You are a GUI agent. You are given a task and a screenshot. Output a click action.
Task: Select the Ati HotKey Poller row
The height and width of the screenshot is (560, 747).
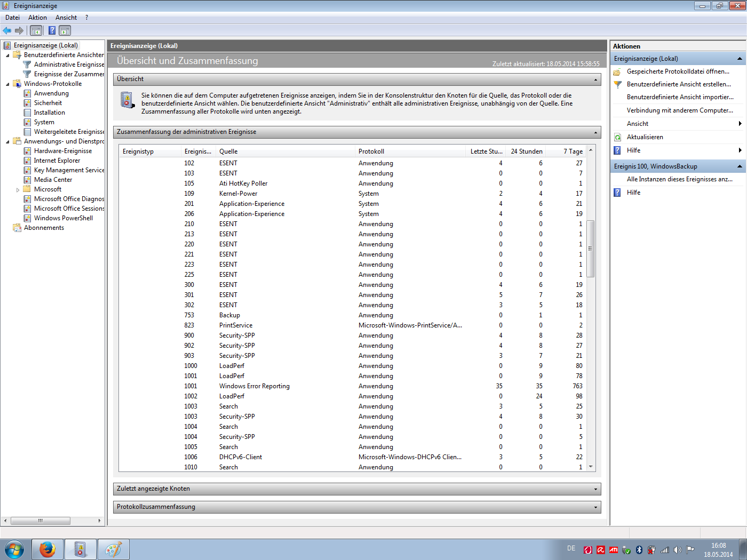pos(352,183)
